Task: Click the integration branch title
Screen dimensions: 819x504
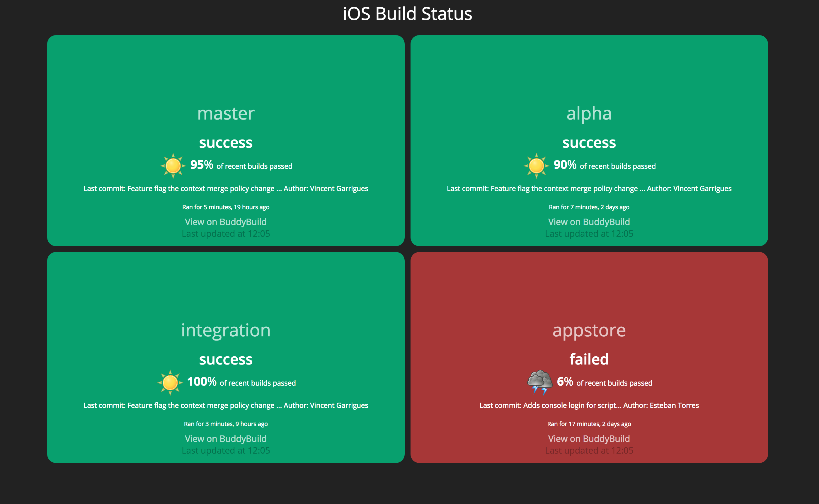Action: click(226, 330)
